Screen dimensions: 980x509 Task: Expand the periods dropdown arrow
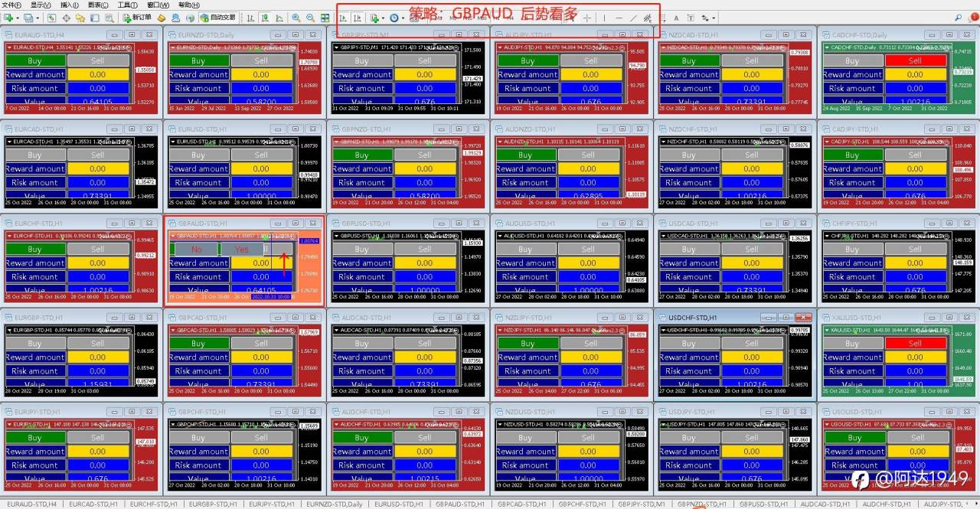coord(403,17)
